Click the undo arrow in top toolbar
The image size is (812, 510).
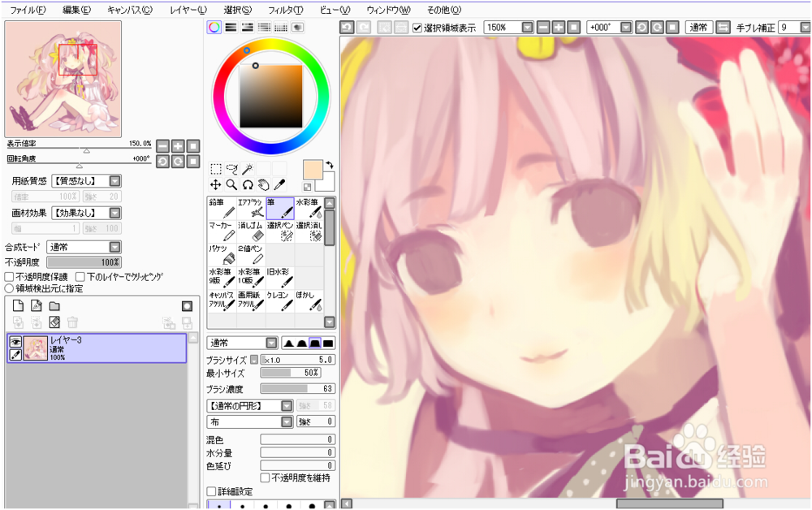(347, 28)
